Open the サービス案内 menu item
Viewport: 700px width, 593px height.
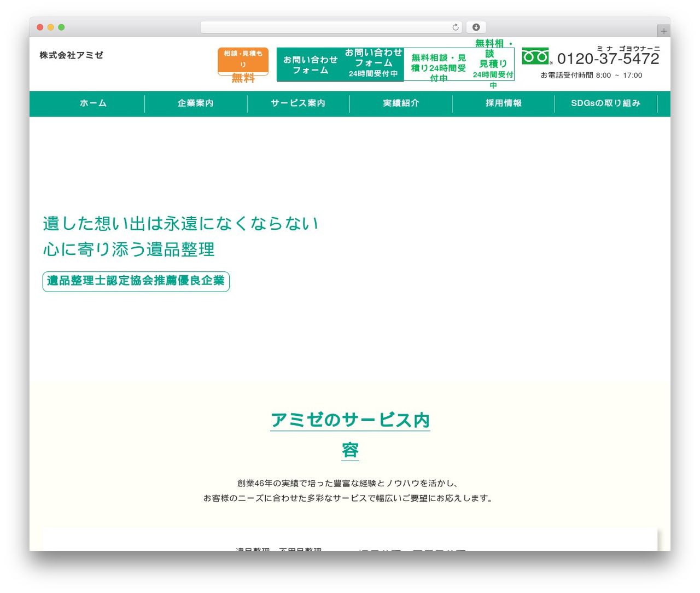(298, 103)
